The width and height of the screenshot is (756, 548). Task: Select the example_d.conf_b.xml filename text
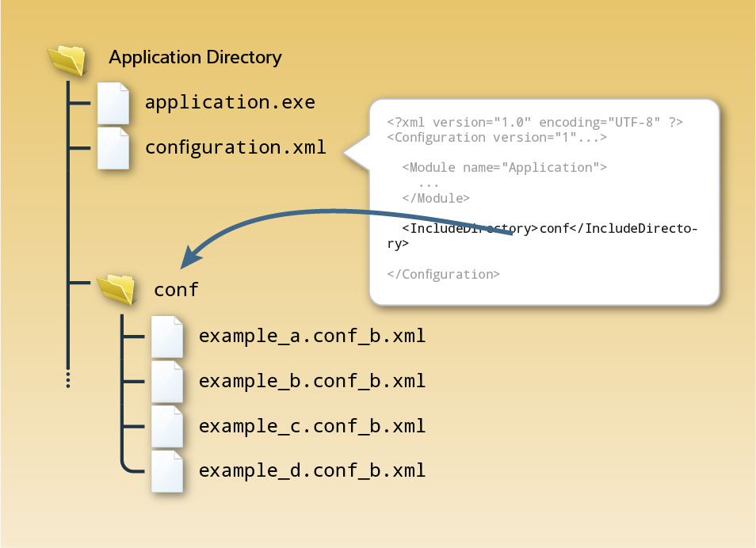[x=312, y=470]
